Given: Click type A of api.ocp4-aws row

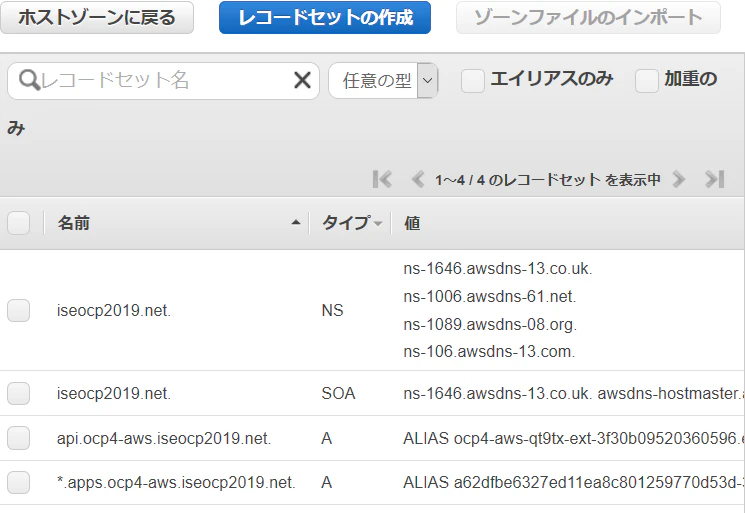Looking at the screenshot, I should [326, 438].
